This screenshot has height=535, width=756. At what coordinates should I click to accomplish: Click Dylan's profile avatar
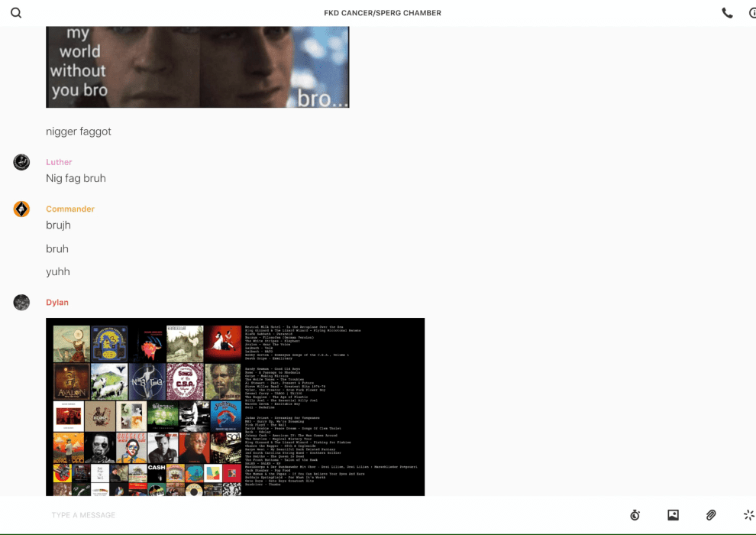click(21, 303)
